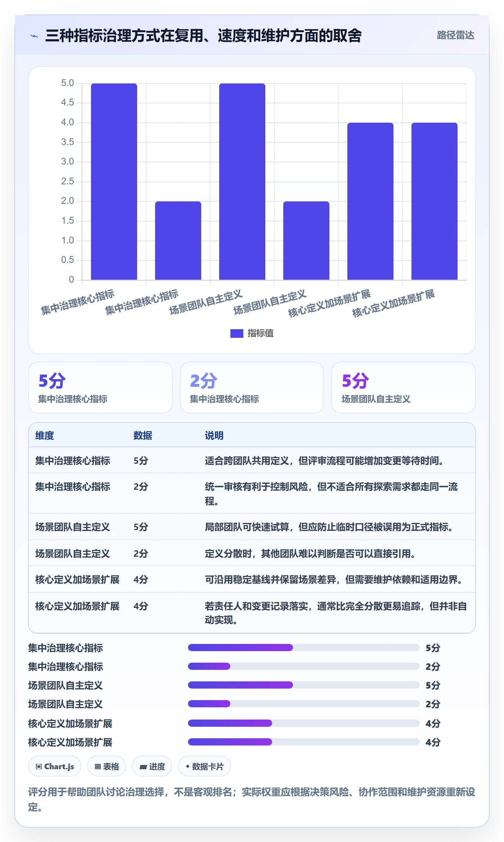This screenshot has height=842, width=504.
Task: Click 5分 in the 局部团队可快速试算 table row
Action: (x=141, y=527)
